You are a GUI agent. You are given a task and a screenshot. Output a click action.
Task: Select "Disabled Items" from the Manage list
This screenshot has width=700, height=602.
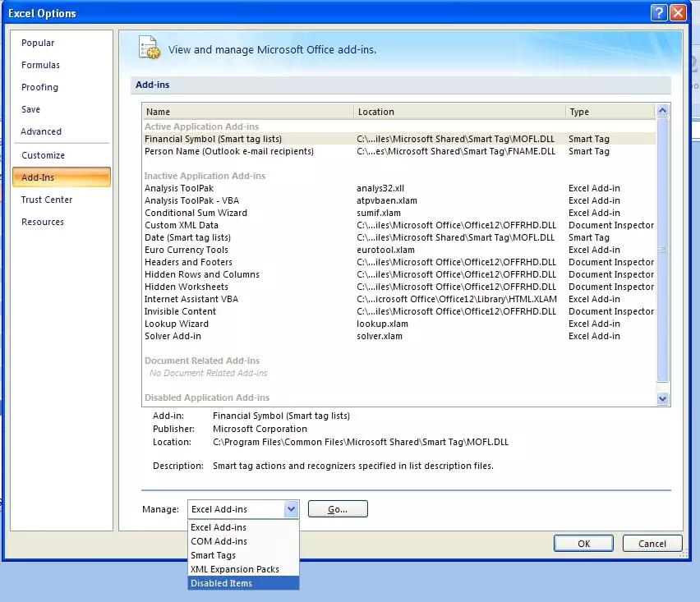coord(221,583)
